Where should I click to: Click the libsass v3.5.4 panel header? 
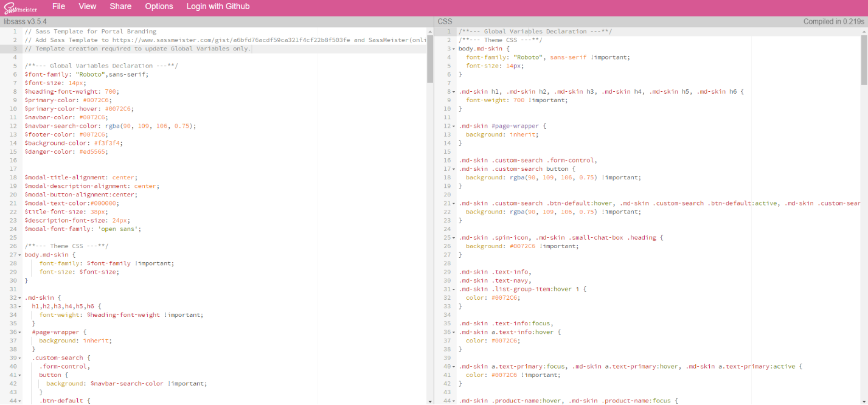26,21
